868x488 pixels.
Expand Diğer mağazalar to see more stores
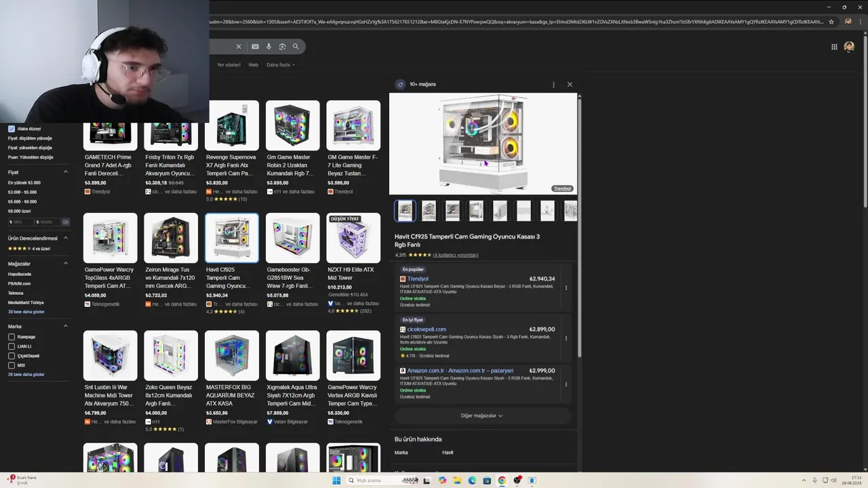[x=481, y=415]
